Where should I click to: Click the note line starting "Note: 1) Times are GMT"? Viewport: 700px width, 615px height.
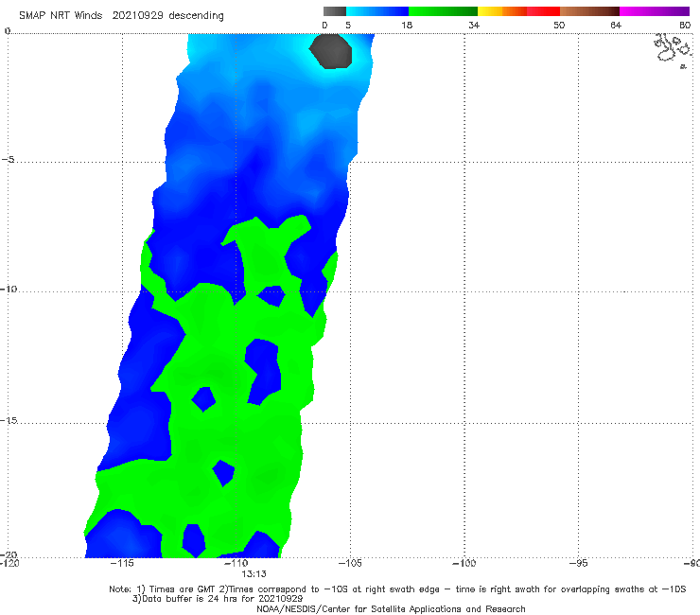click(397, 589)
